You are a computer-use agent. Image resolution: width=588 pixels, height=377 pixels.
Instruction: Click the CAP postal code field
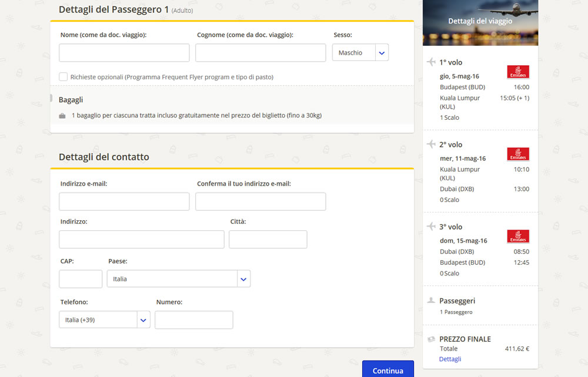[81, 279]
